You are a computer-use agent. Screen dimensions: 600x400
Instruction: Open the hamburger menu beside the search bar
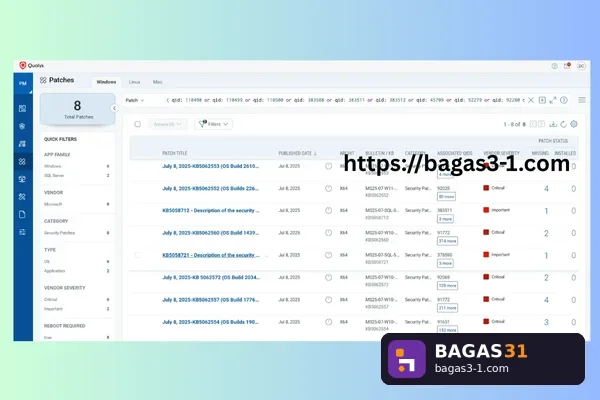pos(582,100)
